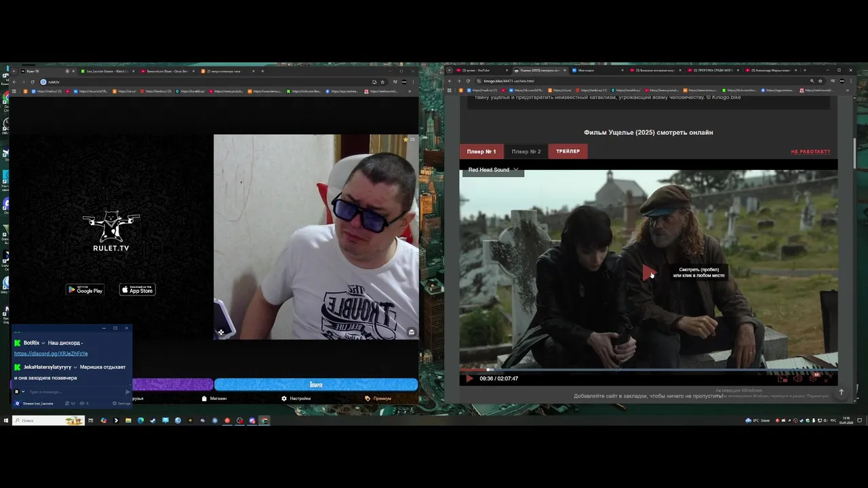Viewport: 868px width, 488px height.
Task: Open tab search dropdown in rulet.tv window
Action: point(14,71)
